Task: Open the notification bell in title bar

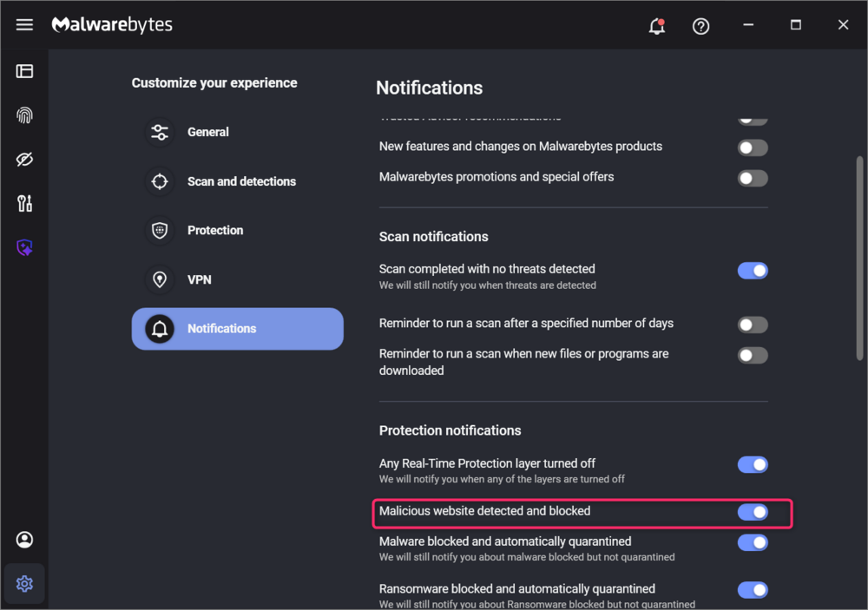Action: click(x=657, y=25)
